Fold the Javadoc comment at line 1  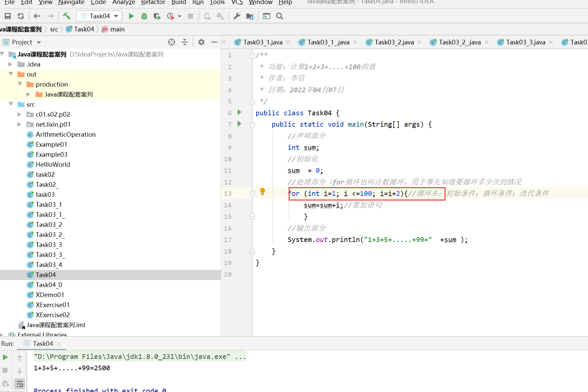point(253,55)
